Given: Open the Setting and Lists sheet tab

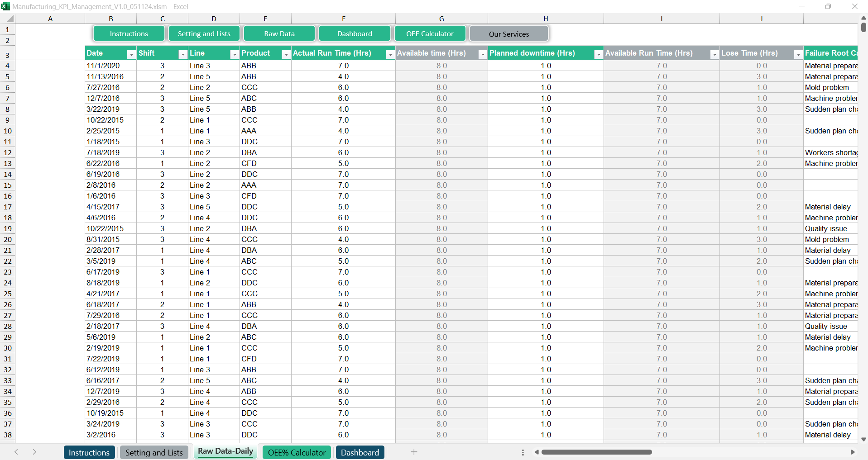Looking at the screenshot, I should [x=154, y=452].
